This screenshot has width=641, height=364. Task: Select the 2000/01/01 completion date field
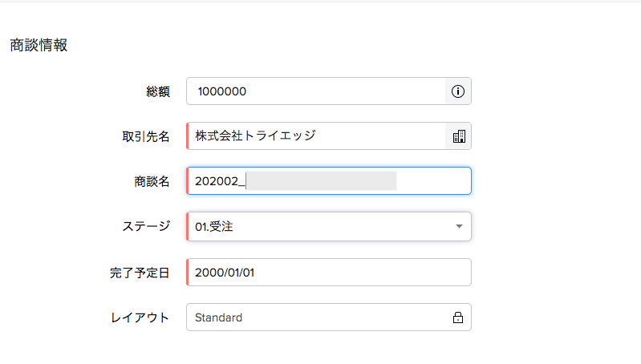(329, 272)
